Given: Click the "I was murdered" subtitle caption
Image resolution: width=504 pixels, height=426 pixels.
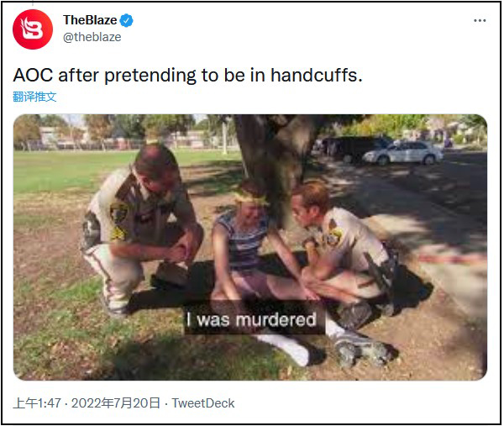Looking at the screenshot, I should pos(252,319).
